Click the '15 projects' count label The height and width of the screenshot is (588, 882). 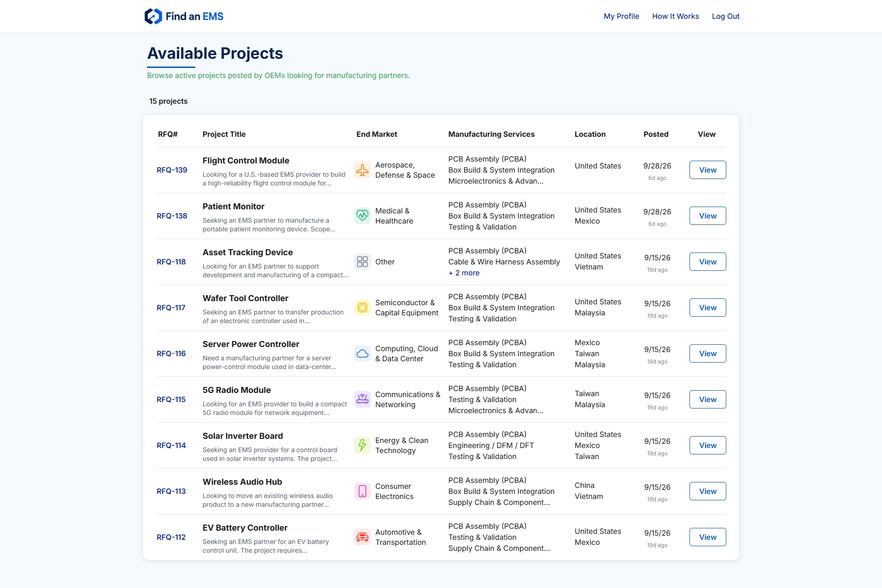point(168,101)
